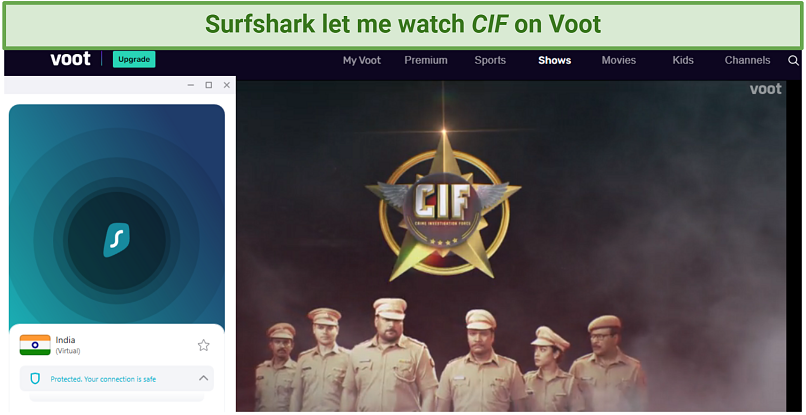Click the protected shield icon
This screenshot has width=806, height=415.
click(x=35, y=379)
